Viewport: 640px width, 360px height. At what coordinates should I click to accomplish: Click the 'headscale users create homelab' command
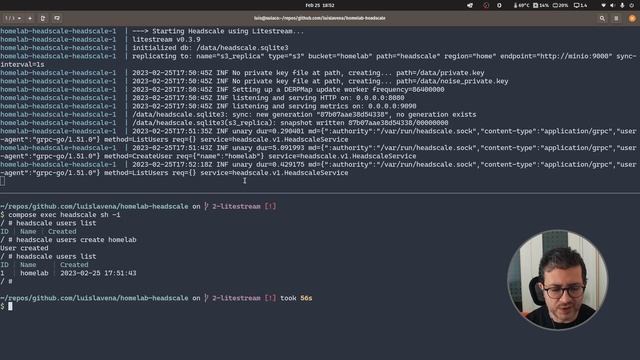click(x=76, y=240)
